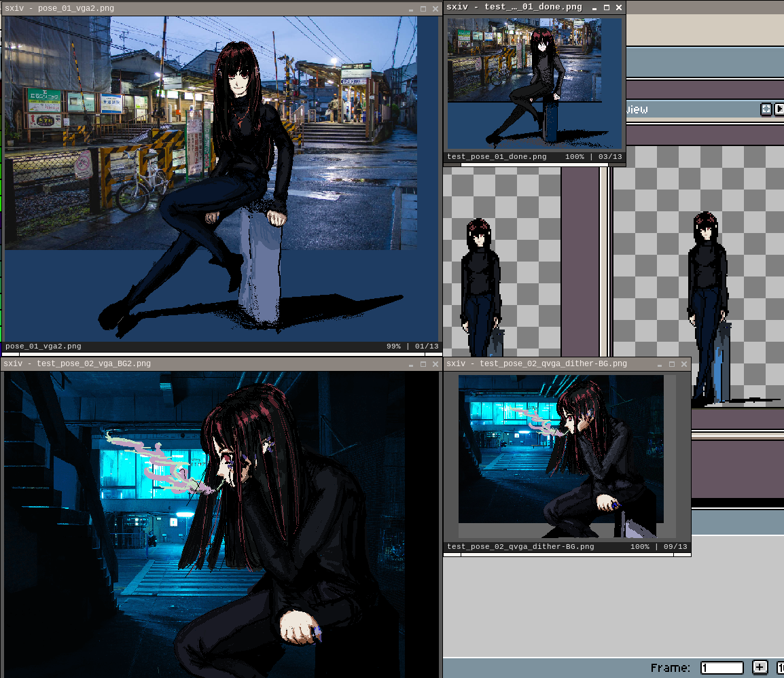Close the pose_01_vga2.png sxiv window
The image size is (784, 678).
point(435,9)
